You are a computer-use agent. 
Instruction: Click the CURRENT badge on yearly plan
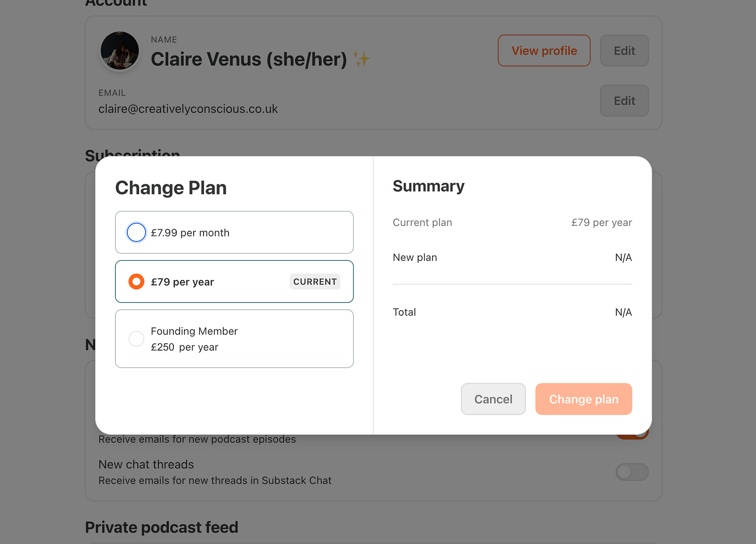pos(315,282)
